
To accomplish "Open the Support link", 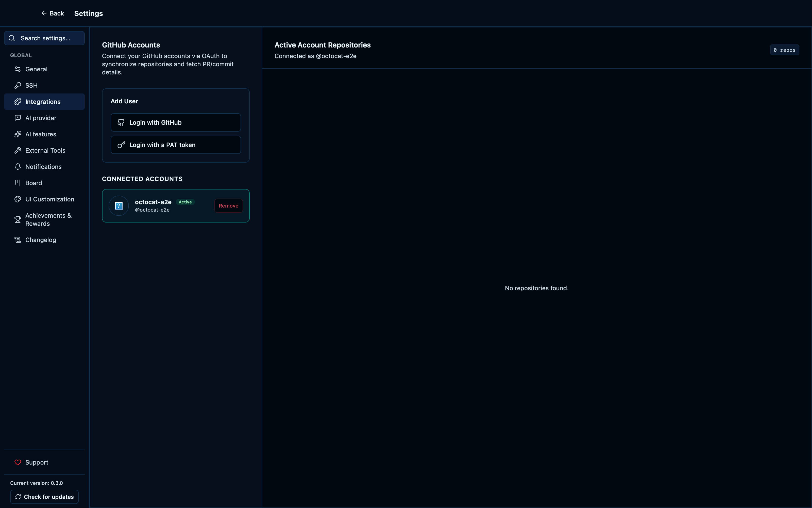I will (x=44, y=462).
